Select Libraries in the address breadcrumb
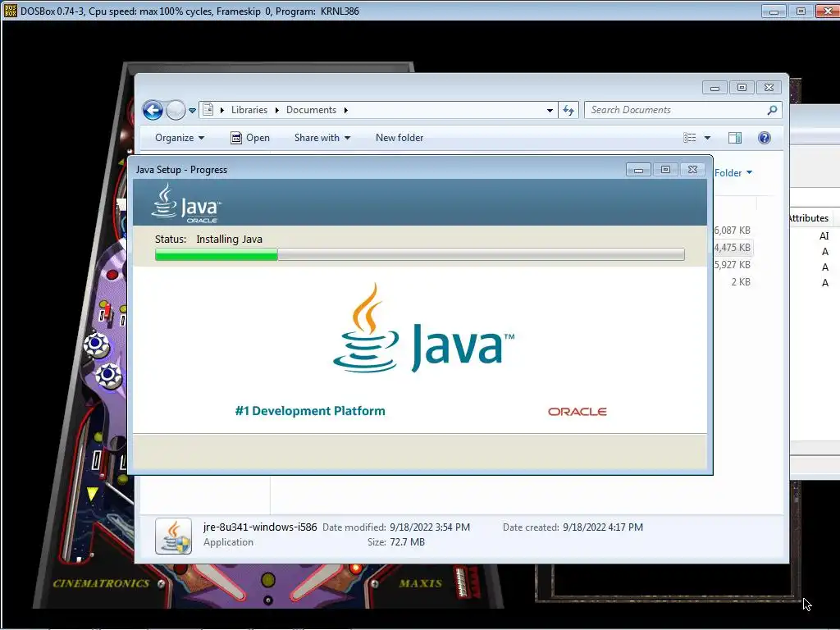 point(249,110)
